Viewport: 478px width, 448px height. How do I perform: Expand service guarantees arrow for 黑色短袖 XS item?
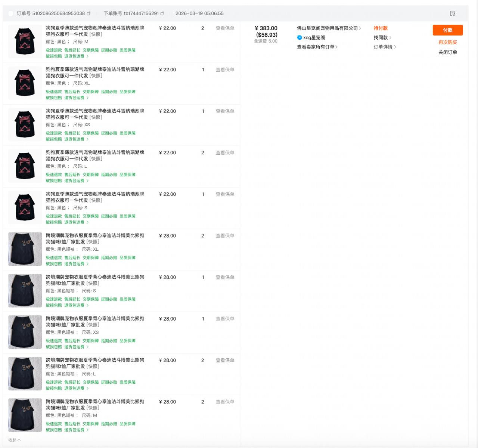coord(88,347)
